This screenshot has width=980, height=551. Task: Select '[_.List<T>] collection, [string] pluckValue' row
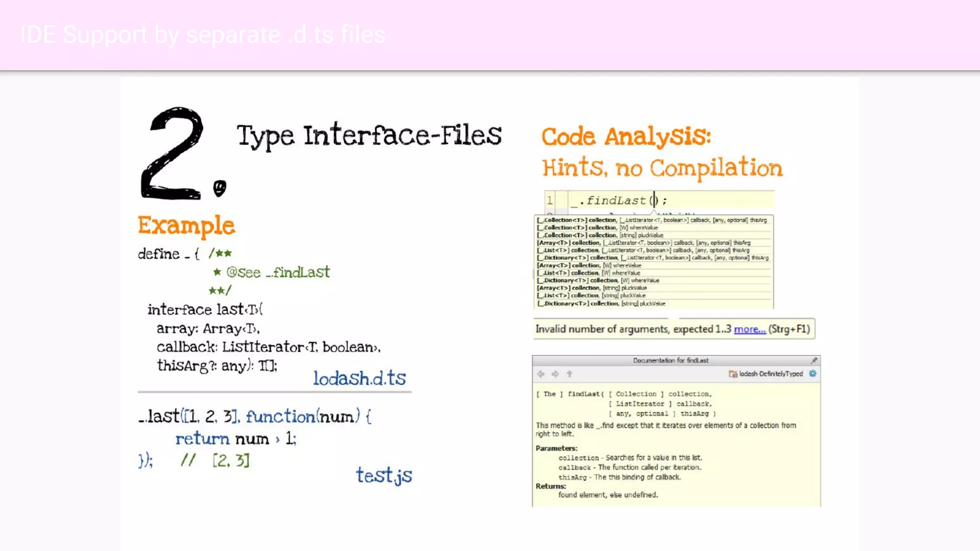click(654, 296)
